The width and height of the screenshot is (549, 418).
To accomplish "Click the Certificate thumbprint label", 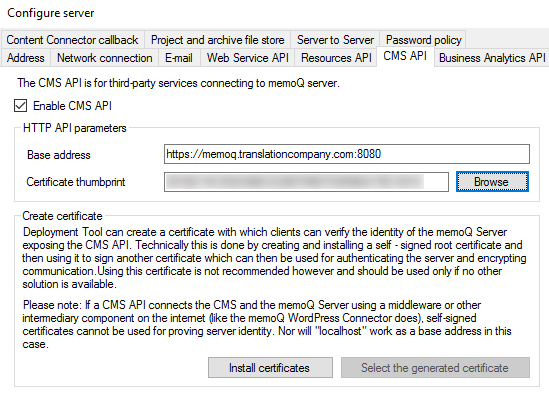I will [76, 182].
